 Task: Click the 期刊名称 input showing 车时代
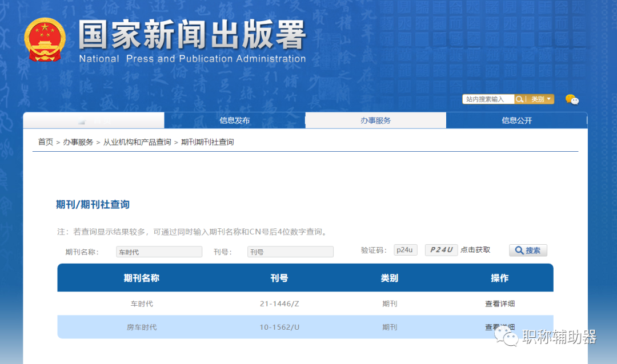pyautogui.click(x=159, y=251)
